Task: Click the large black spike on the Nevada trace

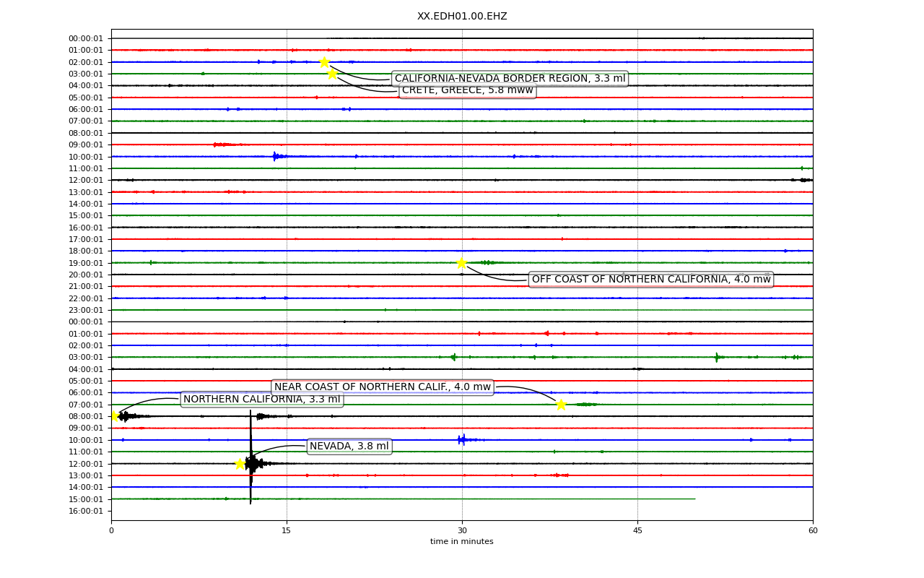Action: tap(250, 457)
